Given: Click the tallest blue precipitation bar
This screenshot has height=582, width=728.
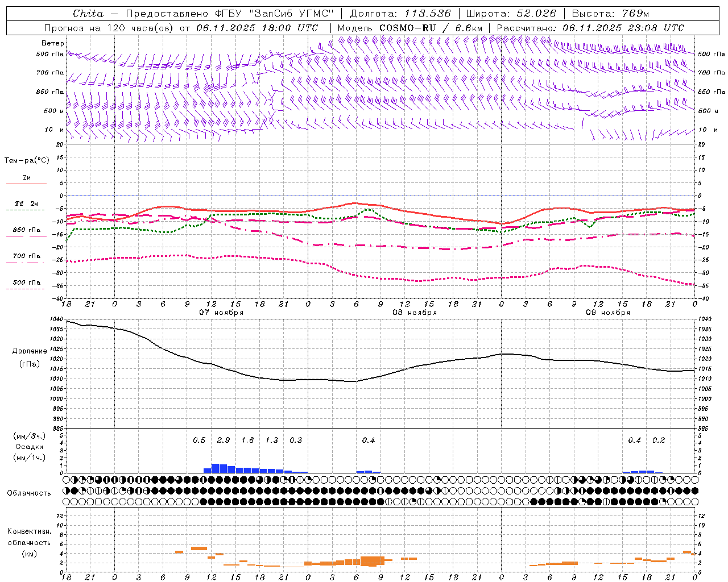Looking at the screenshot, I should pyautogui.click(x=216, y=468).
